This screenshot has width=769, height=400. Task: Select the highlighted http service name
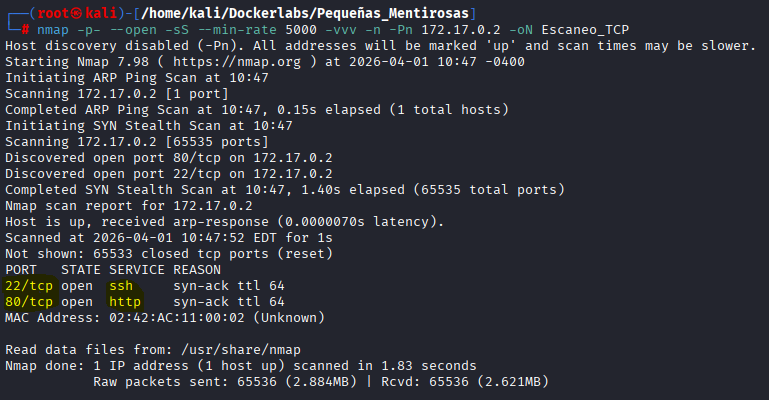point(124,301)
